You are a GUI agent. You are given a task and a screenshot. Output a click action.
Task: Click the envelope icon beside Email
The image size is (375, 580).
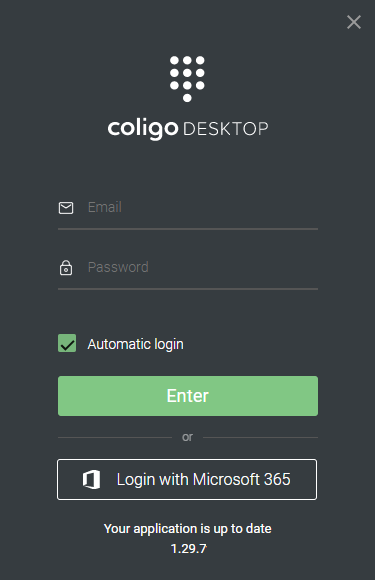pos(66,208)
